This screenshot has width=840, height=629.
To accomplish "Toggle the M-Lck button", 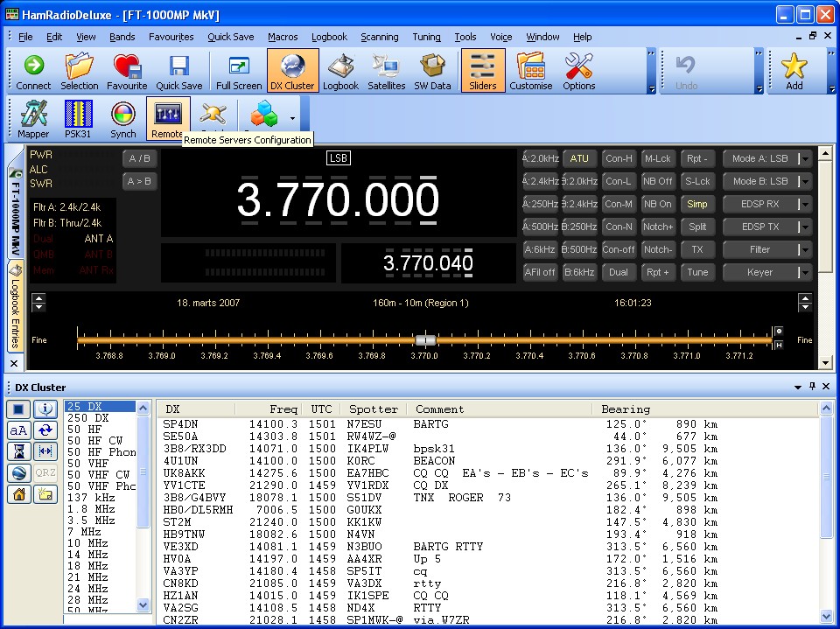I will coord(658,158).
